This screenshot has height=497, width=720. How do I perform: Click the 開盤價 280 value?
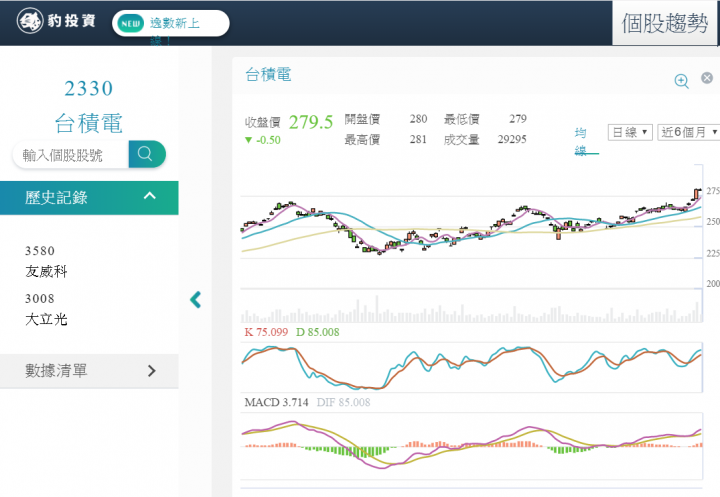pyautogui.click(x=418, y=119)
